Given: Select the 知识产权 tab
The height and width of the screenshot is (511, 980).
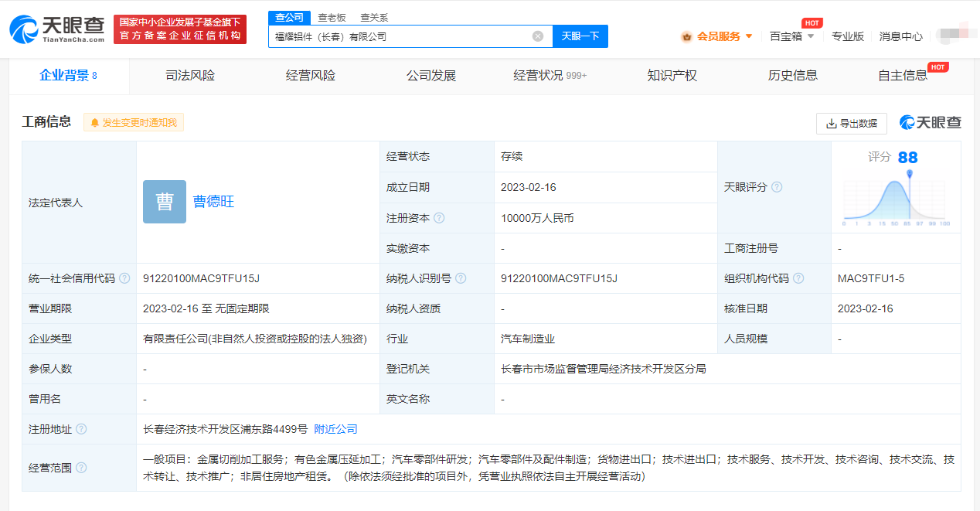Looking at the screenshot, I should [x=672, y=76].
